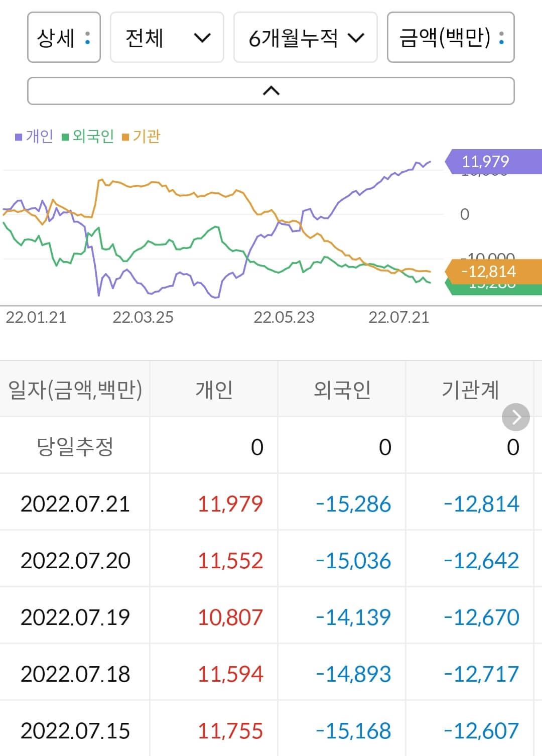Toggle the 기관 series visibility
This screenshot has height=756, width=542.
click(x=146, y=136)
